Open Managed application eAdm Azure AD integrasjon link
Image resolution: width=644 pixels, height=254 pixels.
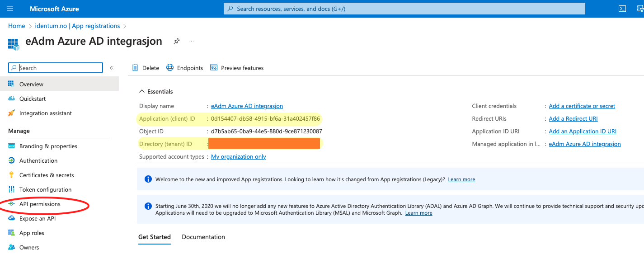585,144
